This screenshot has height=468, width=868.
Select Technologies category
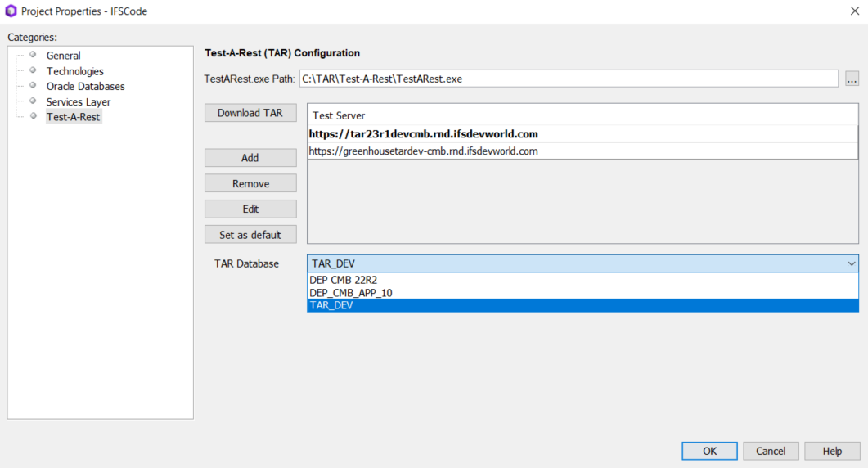click(74, 71)
